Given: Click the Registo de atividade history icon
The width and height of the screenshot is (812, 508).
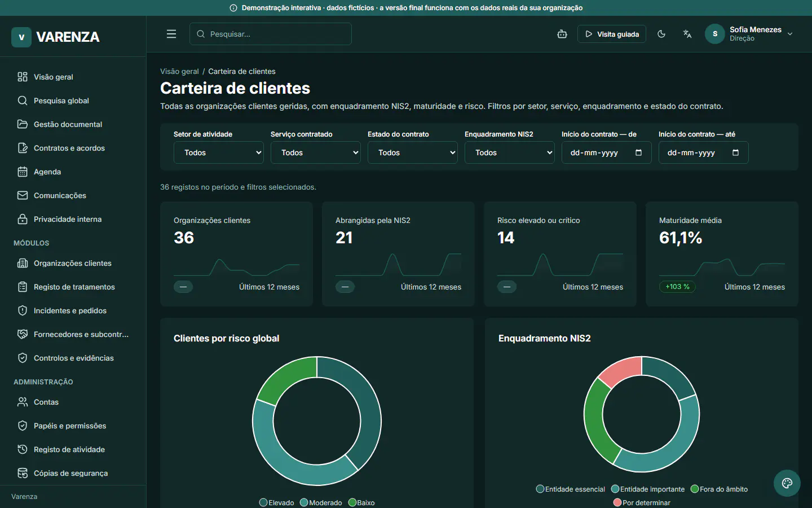Looking at the screenshot, I should (x=23, y=449).
